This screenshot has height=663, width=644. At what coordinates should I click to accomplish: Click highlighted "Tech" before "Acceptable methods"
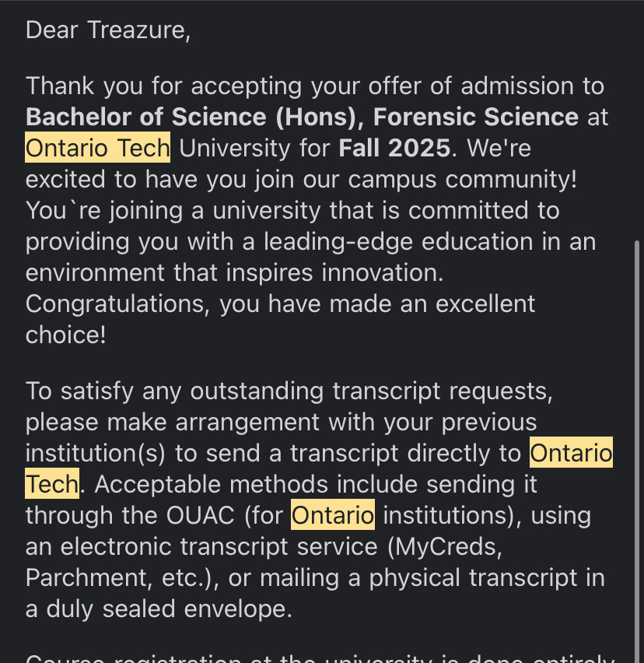(52, 484)
